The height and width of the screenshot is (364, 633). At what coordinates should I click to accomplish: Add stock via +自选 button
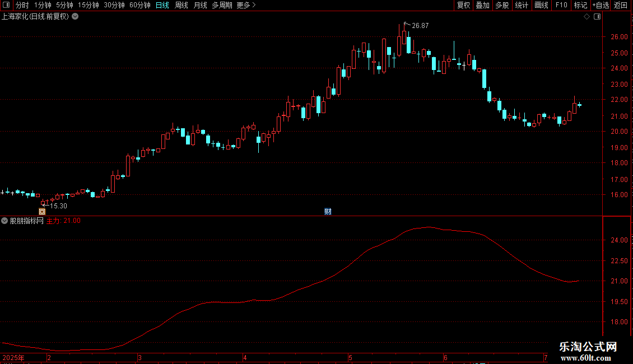[601, 5]
